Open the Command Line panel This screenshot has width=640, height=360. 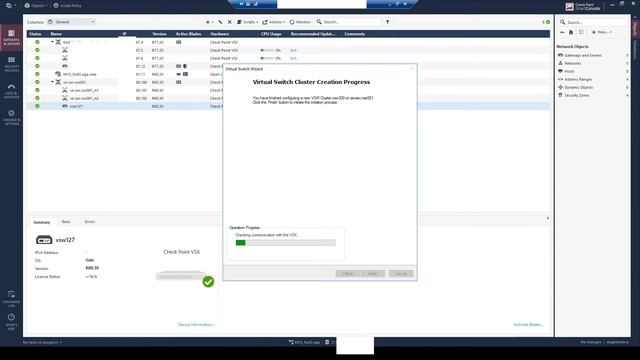point(11,299)
